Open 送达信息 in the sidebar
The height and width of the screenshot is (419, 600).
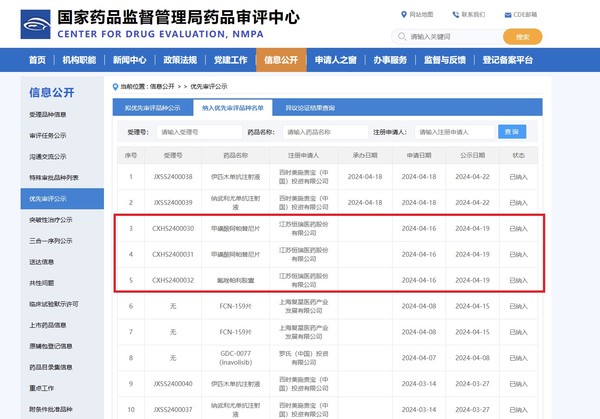click(x=42, y=262)
